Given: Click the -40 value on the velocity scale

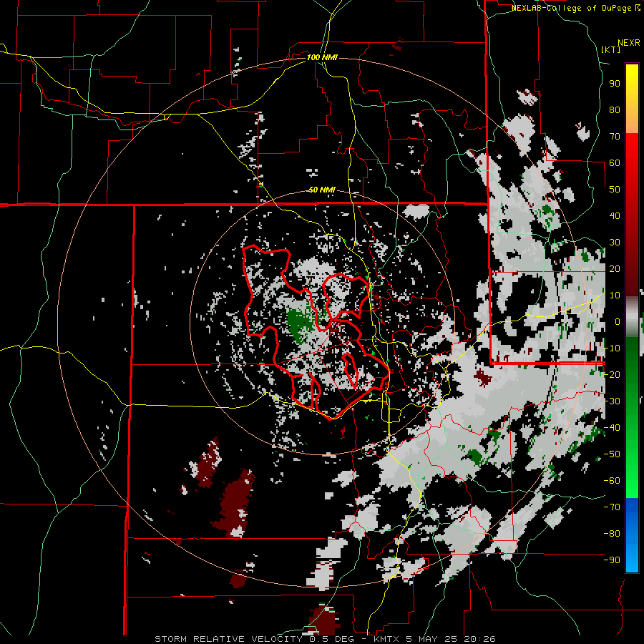Looking at the screenshot, I should [612, 428].
